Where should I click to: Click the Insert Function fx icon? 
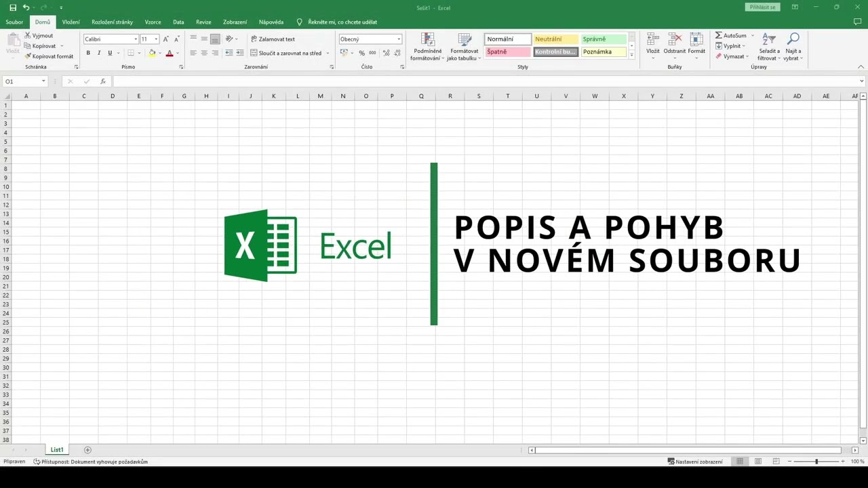(103, 81)
